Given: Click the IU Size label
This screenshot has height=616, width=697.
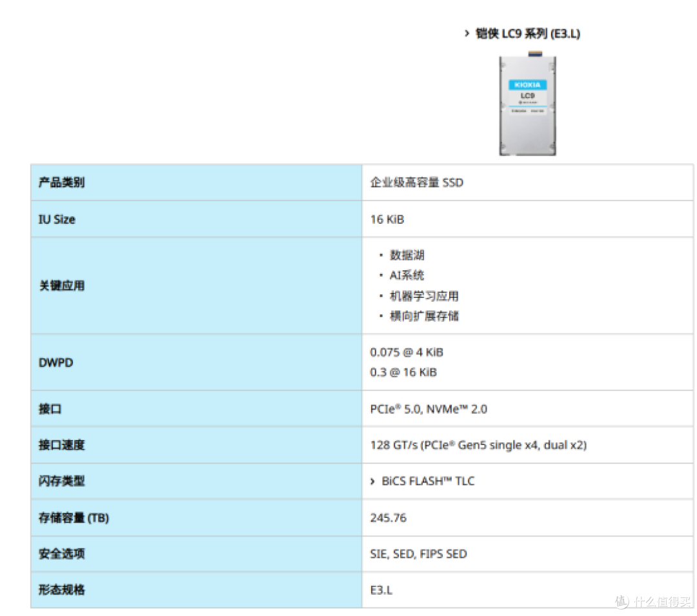Looking at the screenshot, I should (57, 219).
